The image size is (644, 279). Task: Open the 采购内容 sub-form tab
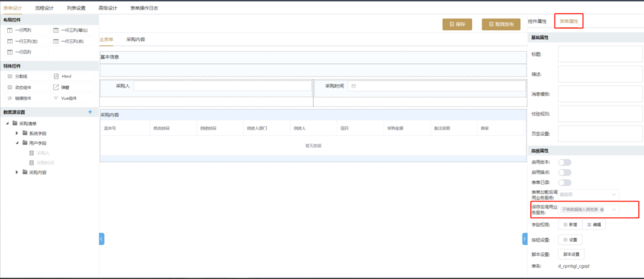(135, 39)
